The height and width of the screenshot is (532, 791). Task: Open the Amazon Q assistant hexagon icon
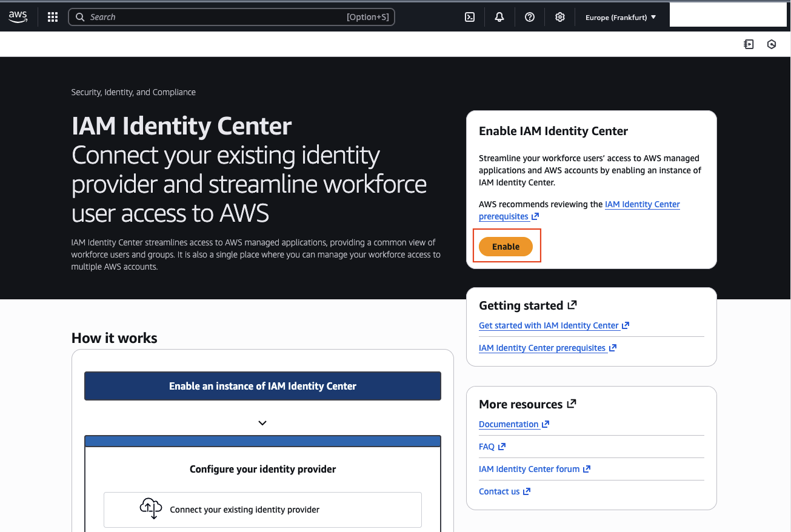tap(771, 44)
